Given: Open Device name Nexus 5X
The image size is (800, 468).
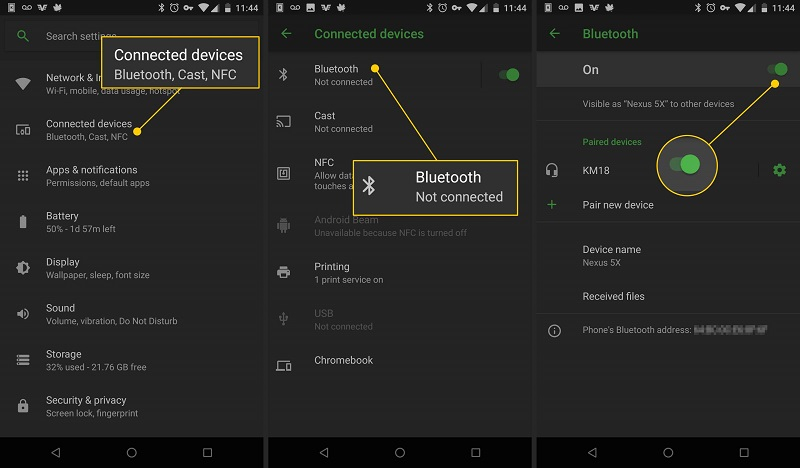Looking at the screenshot, I should (668, 256).
